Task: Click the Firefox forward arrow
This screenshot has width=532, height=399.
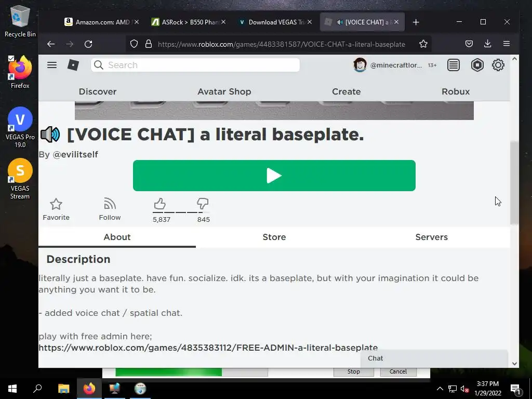Action: coord(70,44)
